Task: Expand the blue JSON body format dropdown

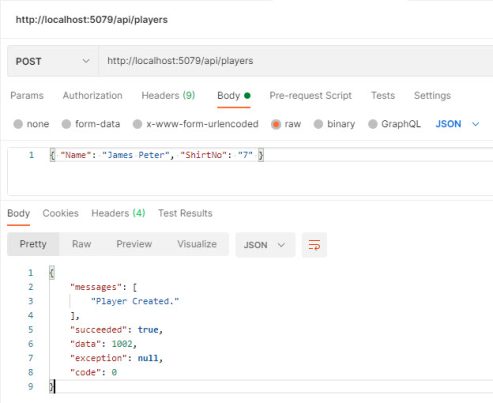Action: [457, 124]
